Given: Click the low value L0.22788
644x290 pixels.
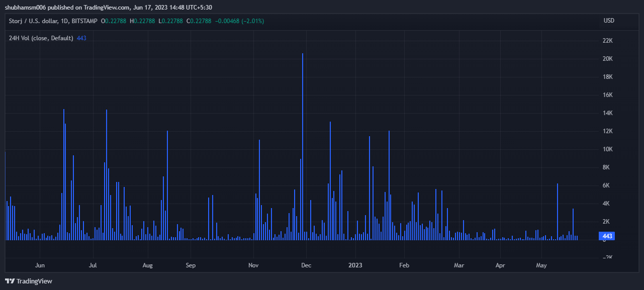Looking at the screenshot, I should (x=170, y=21).
